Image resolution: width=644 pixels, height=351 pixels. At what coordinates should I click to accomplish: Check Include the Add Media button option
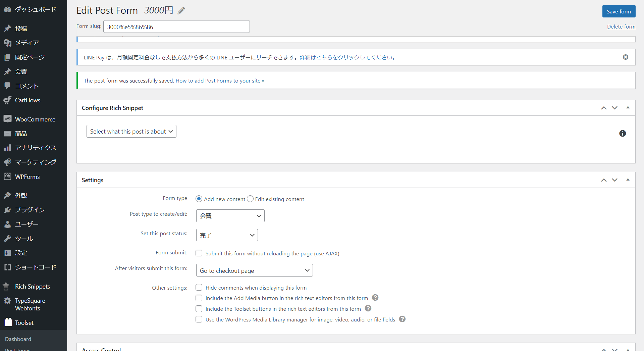coord(199,298)
